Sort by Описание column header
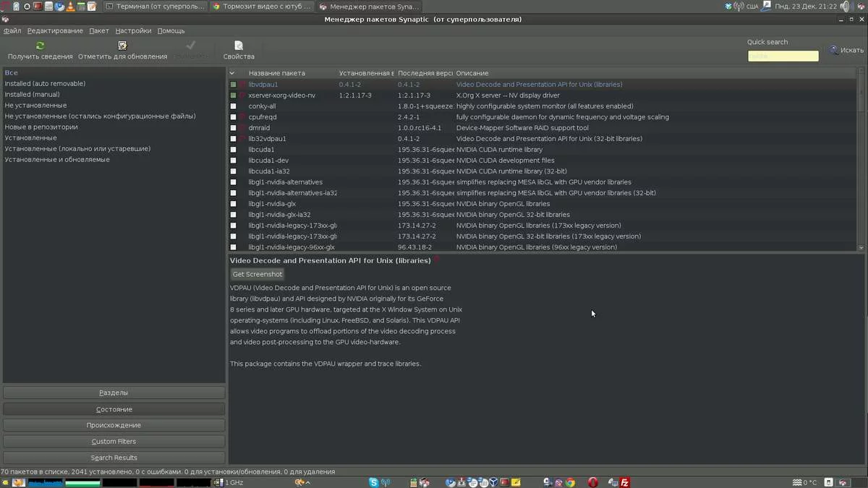Viewport: 868px width, 488px height. (x=472, y=73)
